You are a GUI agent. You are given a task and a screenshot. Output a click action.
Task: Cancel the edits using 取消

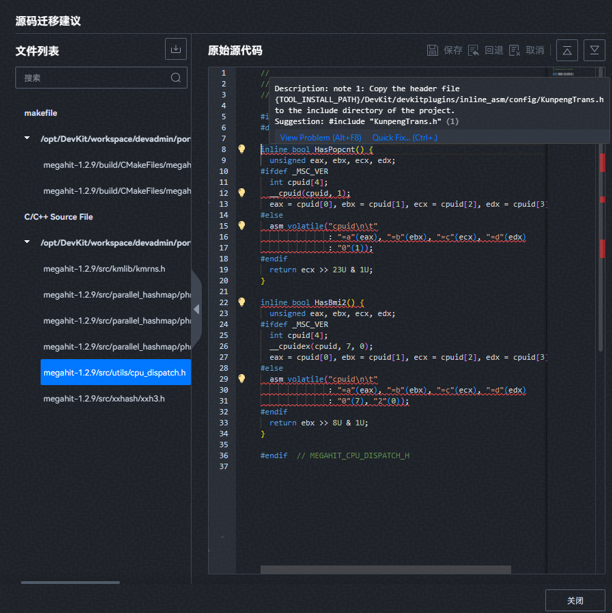click(527, 50)
